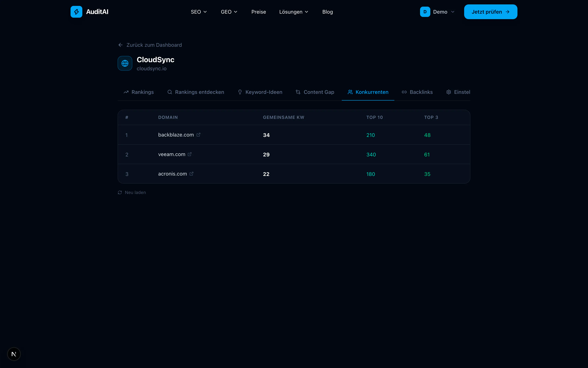
Task: Open the Keyword-Ideen tab
Action: click(x=260, y=92)
